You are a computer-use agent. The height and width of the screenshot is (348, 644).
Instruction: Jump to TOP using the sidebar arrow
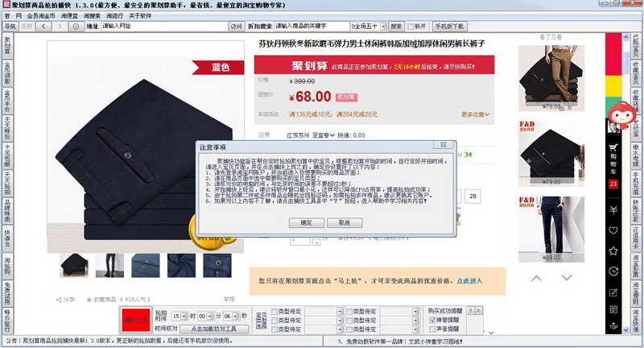click(613, 325)
